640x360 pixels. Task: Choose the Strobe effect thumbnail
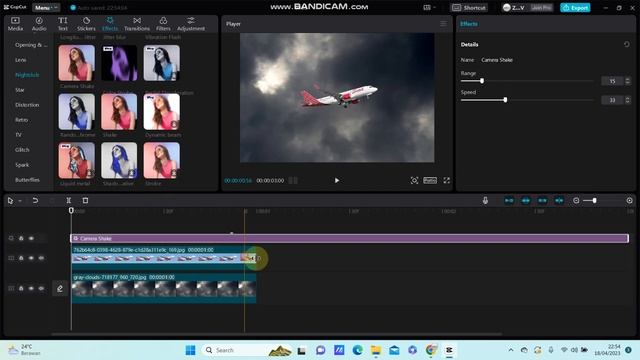pos(161,160)
